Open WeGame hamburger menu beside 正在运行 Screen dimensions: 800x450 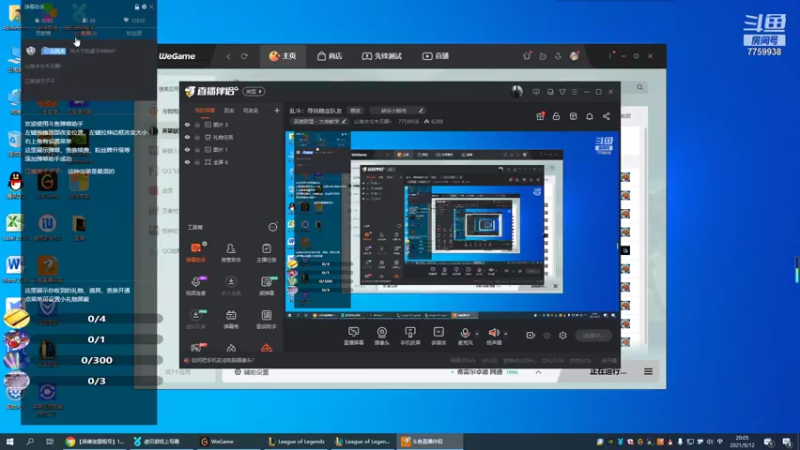648,371
